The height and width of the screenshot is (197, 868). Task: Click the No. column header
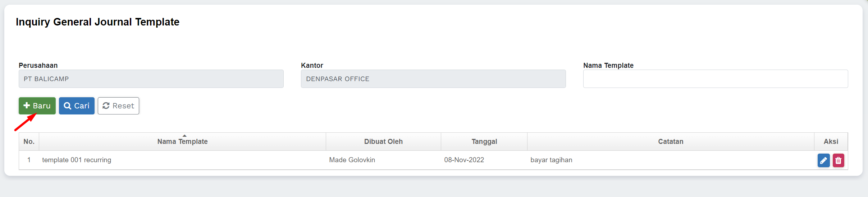click(29, 142)
